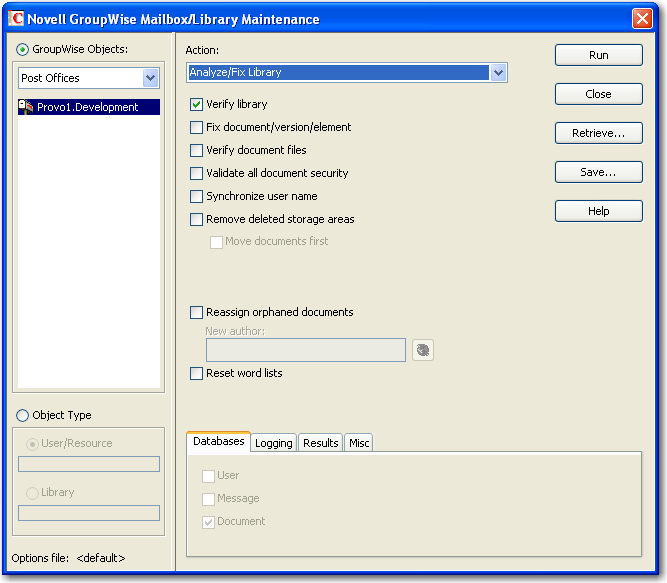The image size is (667, 583).
Task: Tick the Reset word lists checkbox
Action: (197, 373)
